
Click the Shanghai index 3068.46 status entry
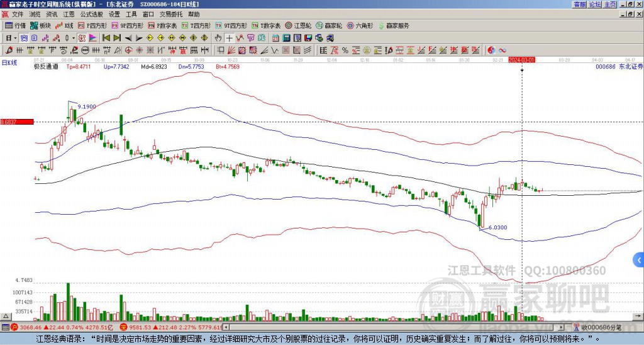click(x=62, y=327)
